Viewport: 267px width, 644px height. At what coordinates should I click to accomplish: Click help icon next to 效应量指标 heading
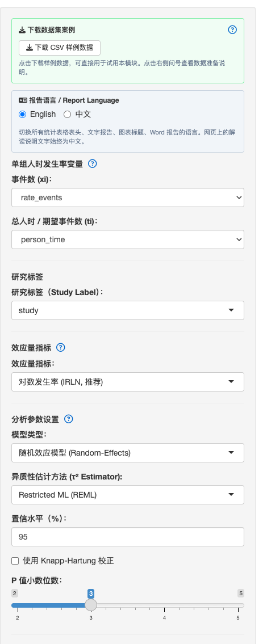click(x=60, y=347)
